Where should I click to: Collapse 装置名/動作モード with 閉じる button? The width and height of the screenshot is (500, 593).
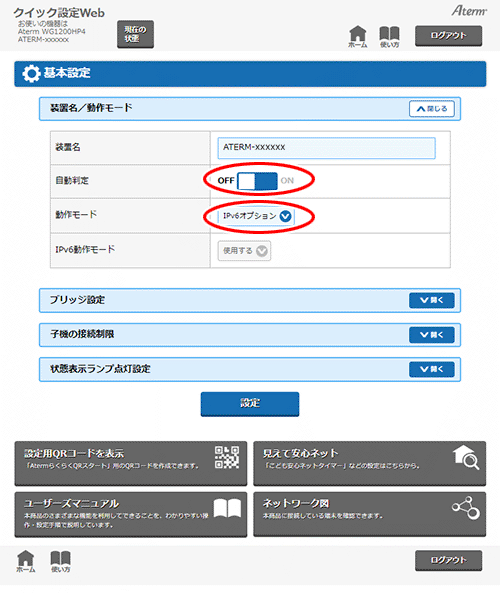[x=432, y=109]
